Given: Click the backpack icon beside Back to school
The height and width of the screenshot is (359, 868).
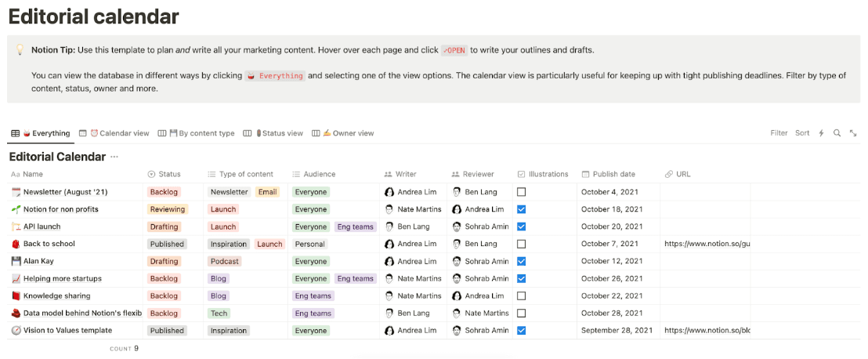Looking at the screenshot, I should click(16, 244).
